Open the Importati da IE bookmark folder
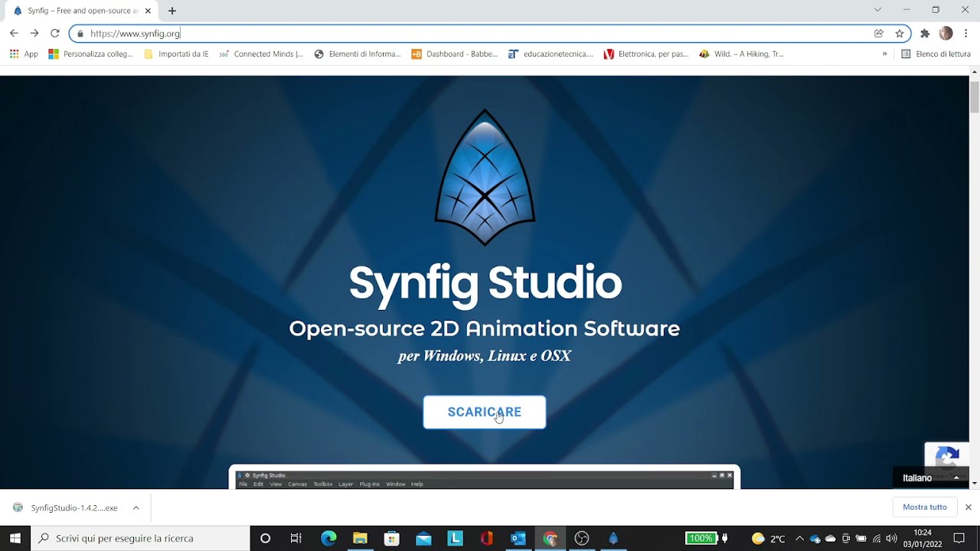 point(176,54)
